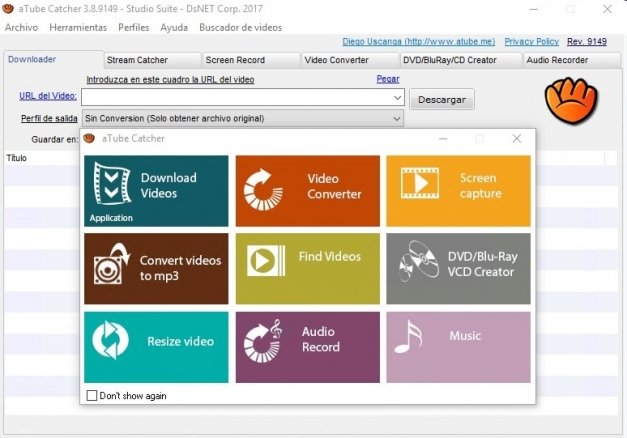The width and height of the screenshot is (627, 438).
Task: Open the Perfiles menu
Action: coord(134,28)
